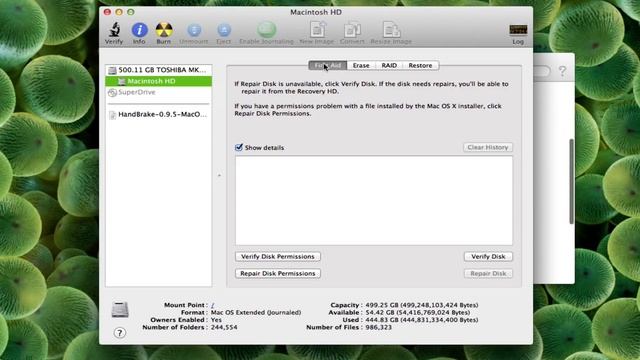Click the sidebar splitter handle dot

pyautogui.click(x=219, y=176)
